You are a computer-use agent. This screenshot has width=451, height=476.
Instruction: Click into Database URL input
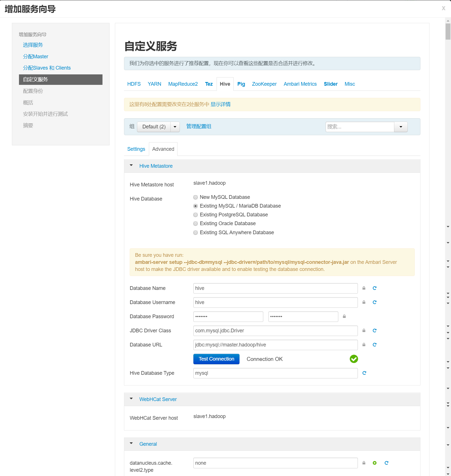(x=275, y=345)
